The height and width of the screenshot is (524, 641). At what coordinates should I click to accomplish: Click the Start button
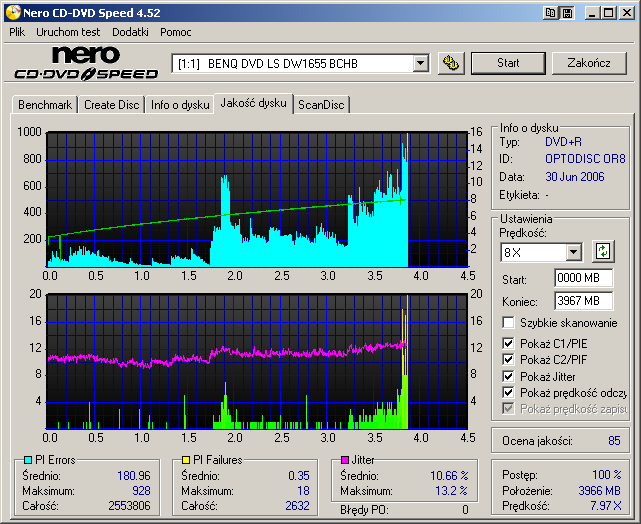coord(508,63)
